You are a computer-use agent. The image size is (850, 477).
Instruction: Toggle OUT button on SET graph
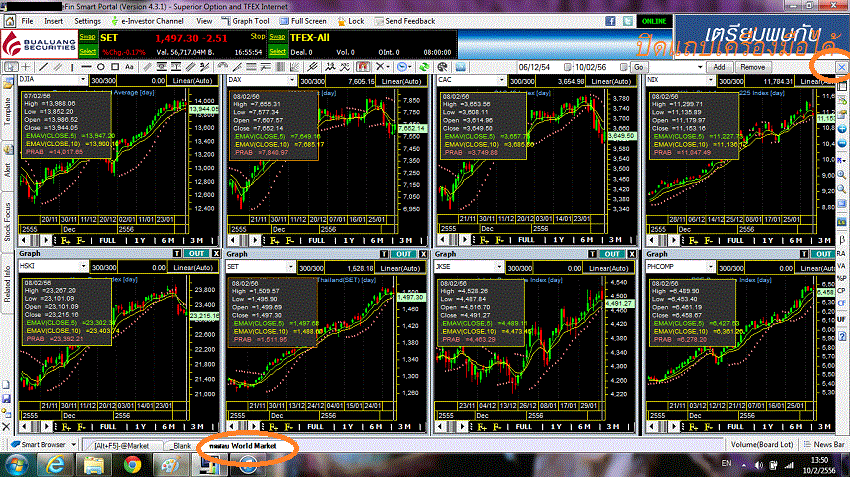[404, 254]
